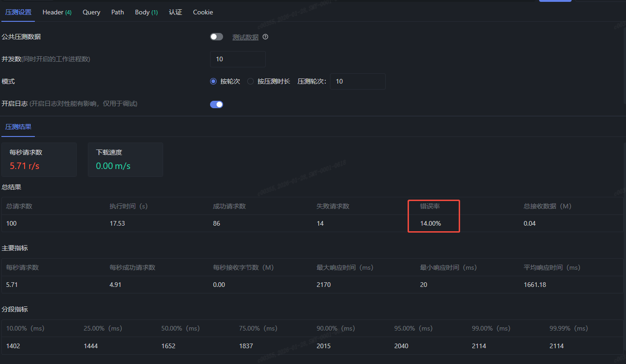The height and width of the screenshot is (364, 626).
Task: Open the 测试数据 link
Action: pyautogui.click(x=245, y=37)
